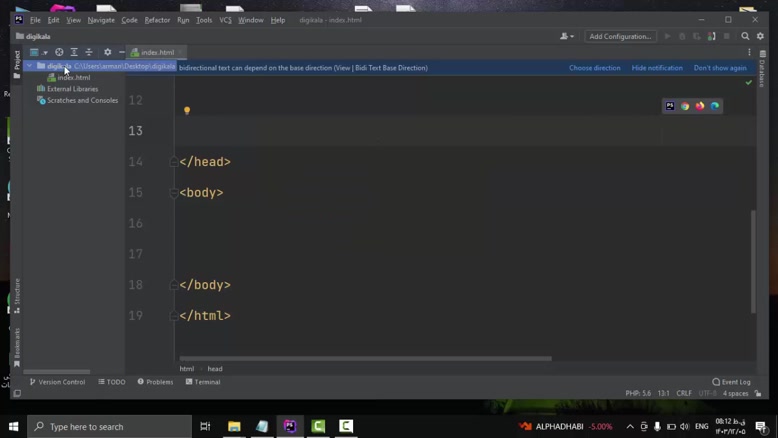The width and height of the screenshot is (778, 438).
Task: Open Project panel options gear
Action: tap(107, 52)
